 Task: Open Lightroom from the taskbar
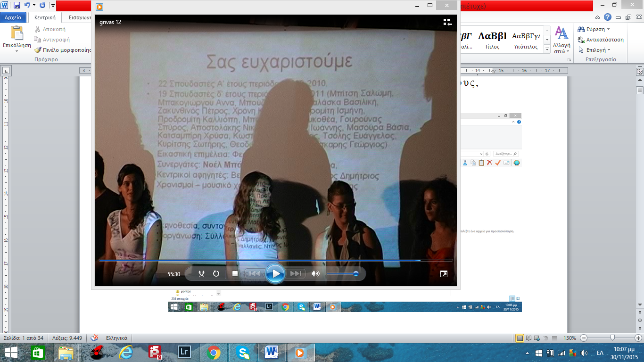coord(184,353)
